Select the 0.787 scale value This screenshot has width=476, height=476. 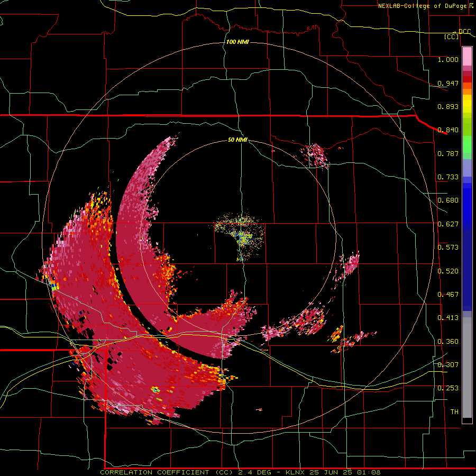448,153
